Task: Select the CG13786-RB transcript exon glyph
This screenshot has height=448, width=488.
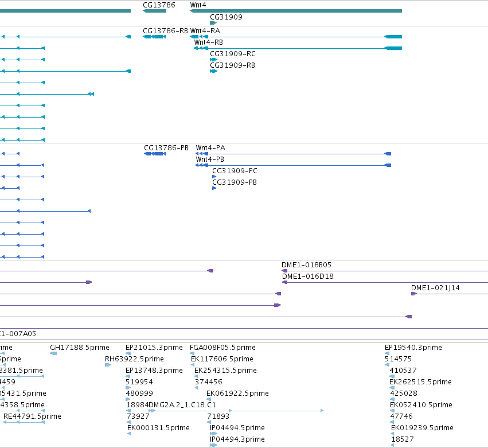Action: coord(154,37)
